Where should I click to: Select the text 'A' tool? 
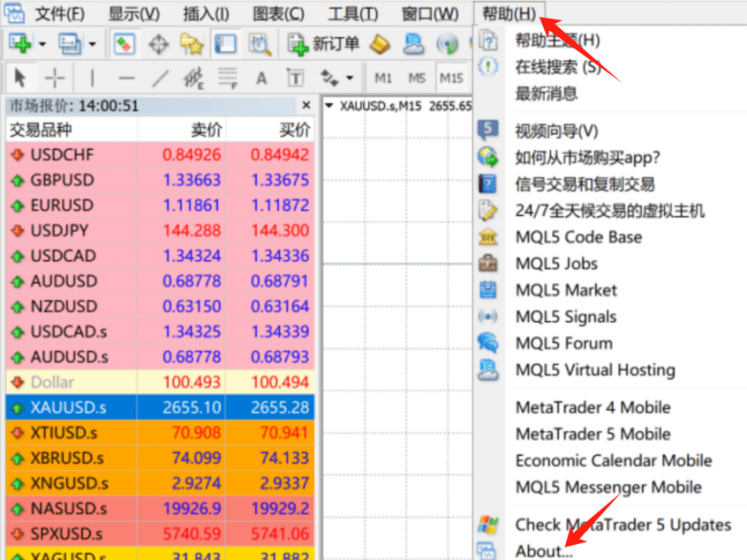click(x=261, y=77)
